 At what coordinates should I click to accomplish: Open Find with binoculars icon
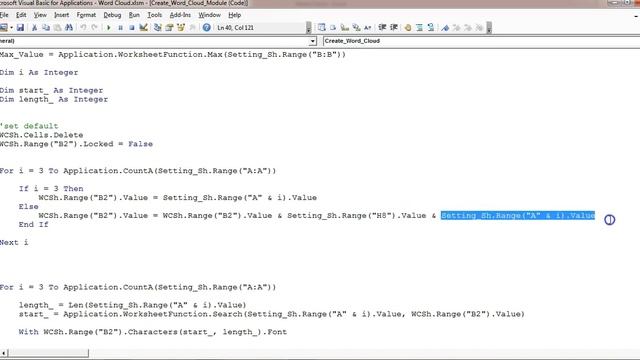69,27
